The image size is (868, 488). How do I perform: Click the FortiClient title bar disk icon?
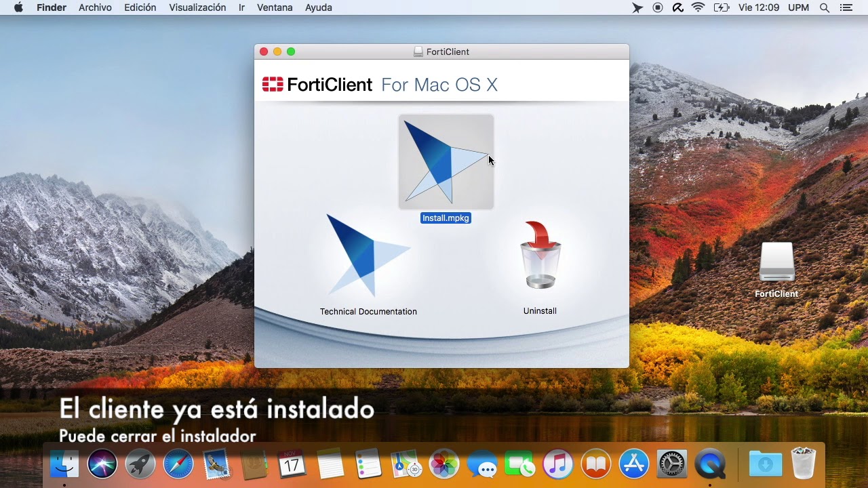click(418, 52)
